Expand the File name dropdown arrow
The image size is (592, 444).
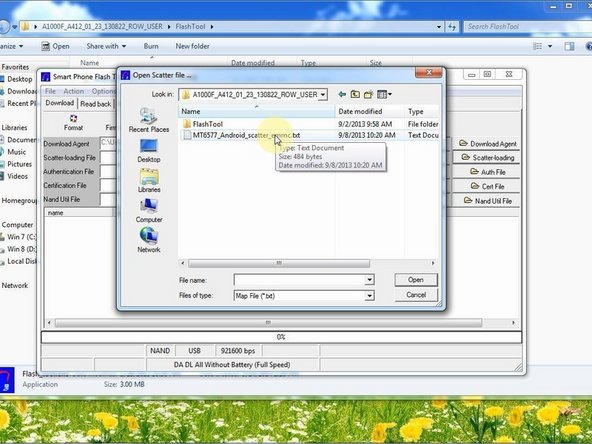point(369,280)
